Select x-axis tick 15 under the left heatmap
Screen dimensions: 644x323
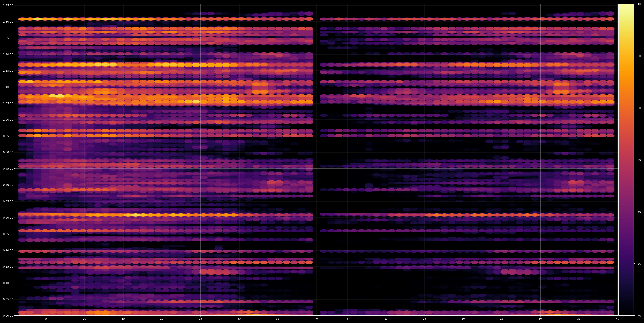coord(123,319)
